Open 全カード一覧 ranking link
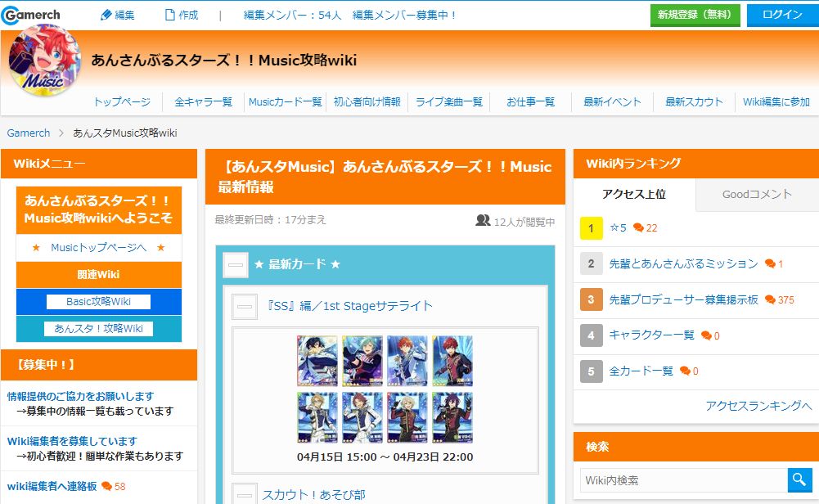819x504 pixels. [641, 371]
